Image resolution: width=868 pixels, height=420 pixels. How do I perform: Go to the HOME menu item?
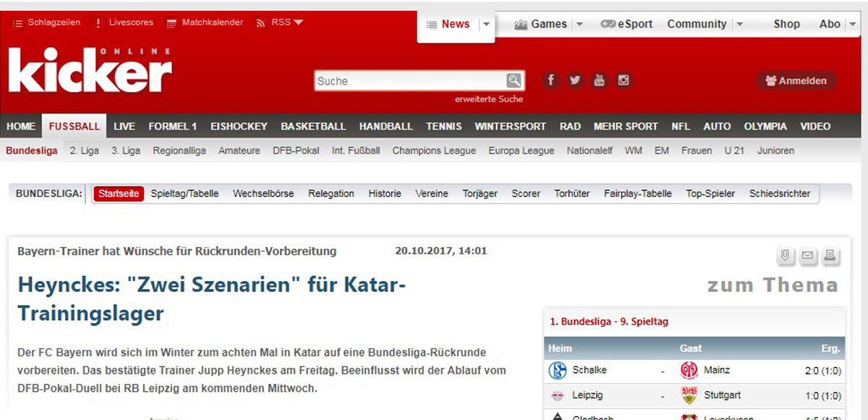21,126
